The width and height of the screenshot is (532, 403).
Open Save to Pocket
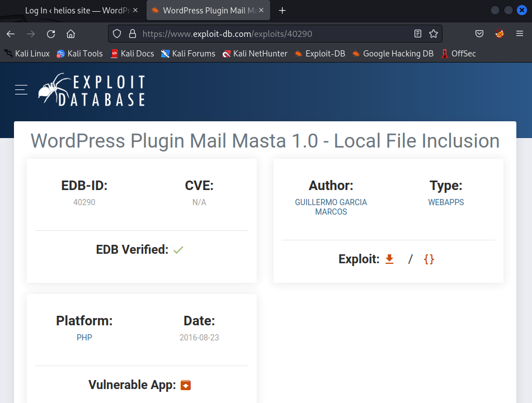(x=479, y=34)
